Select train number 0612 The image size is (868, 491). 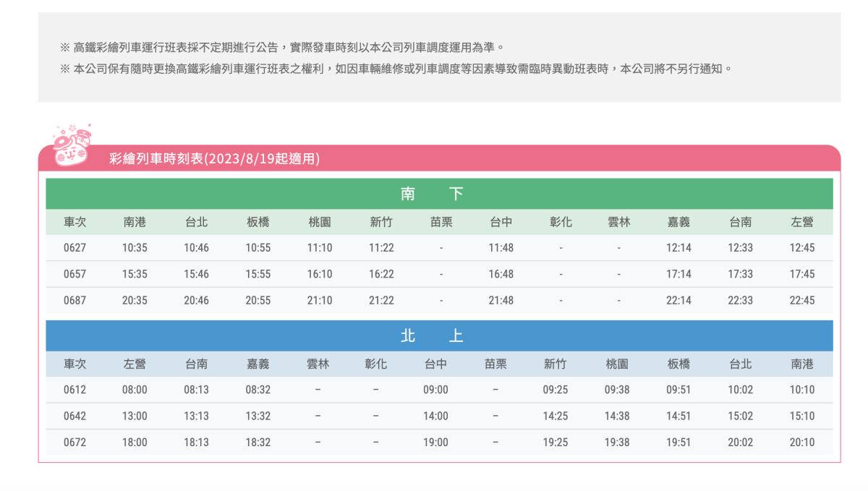(x=75, y=390)
